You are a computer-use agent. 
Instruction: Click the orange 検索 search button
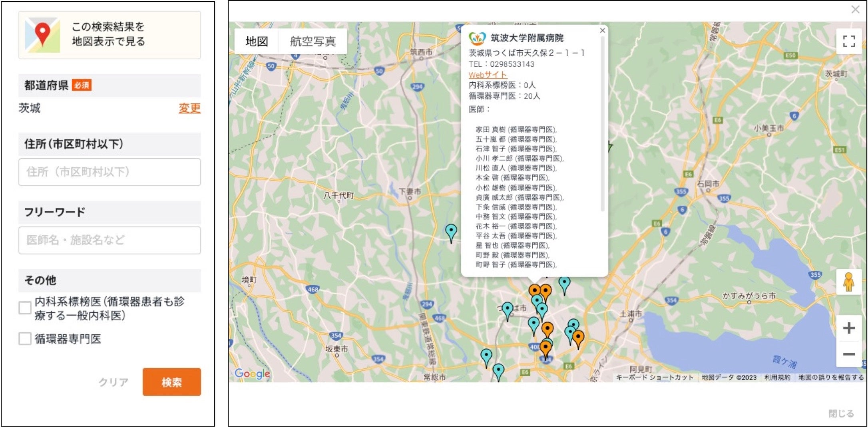click(x=172, y=382)
